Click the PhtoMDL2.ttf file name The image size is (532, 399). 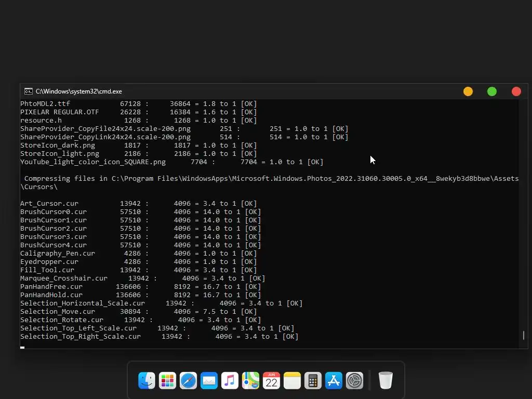pyautogui.click(x=45, y=104)
